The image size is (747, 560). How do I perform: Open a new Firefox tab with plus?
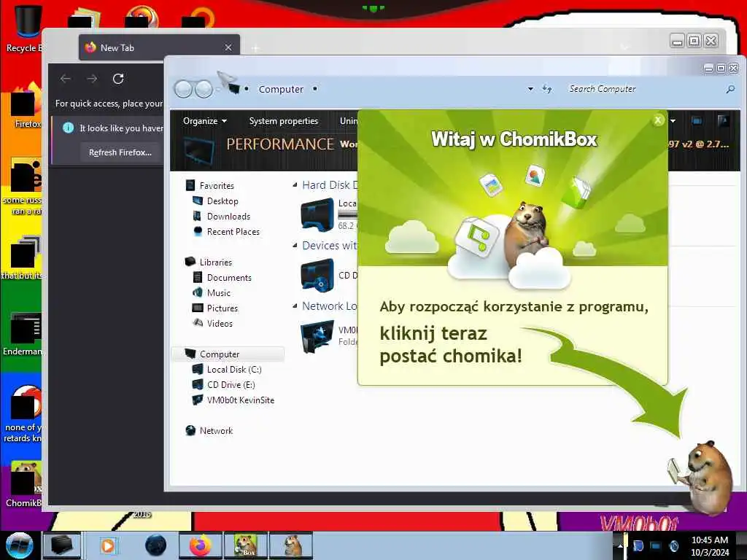[x=255, y=48]
